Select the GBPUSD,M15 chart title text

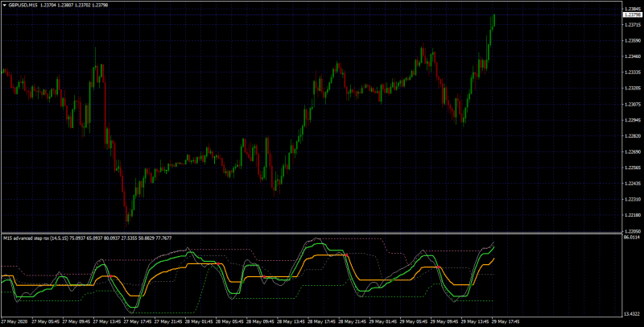pos(23,6)
